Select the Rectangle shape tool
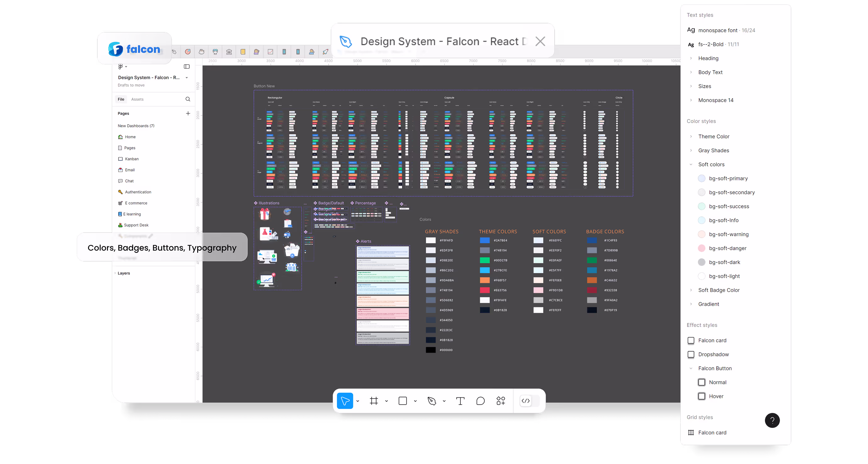 click(403, 401)
